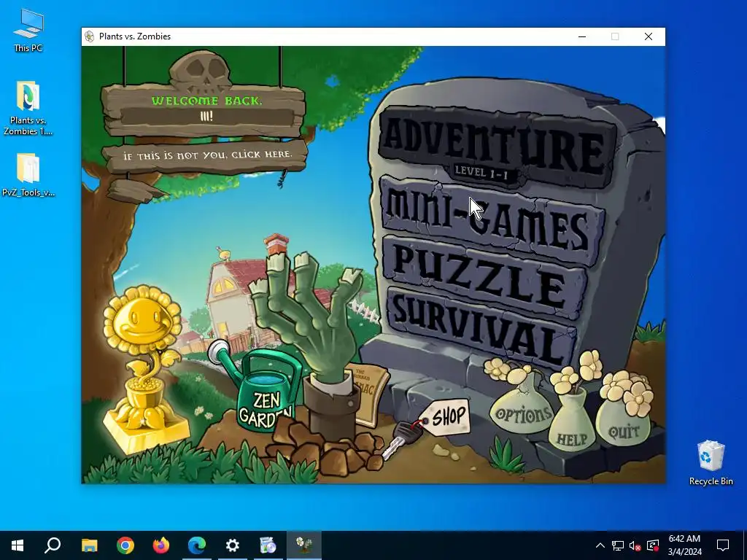Launch Firefox from taskbar
The height and width of the screenshot is (560, 747).
coord(161,545)
